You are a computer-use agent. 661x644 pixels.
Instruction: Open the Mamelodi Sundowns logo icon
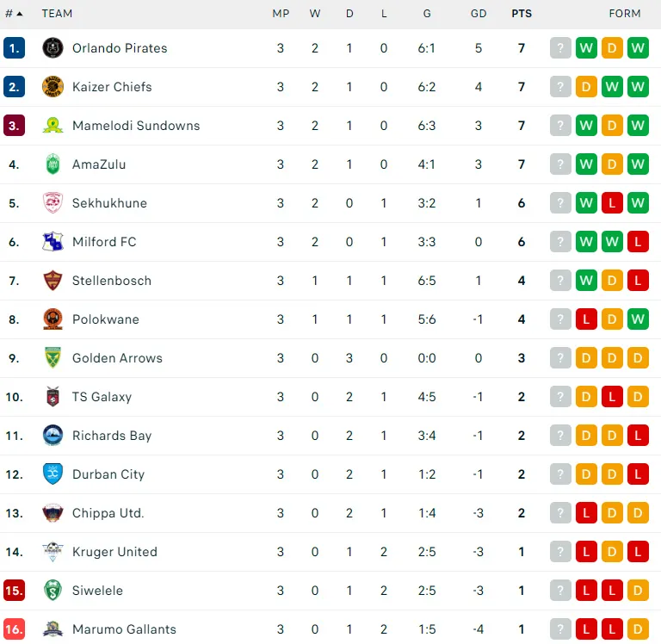click(x=53, y=125)
